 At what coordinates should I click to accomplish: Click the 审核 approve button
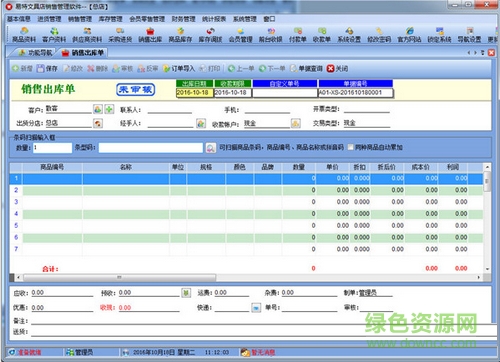(123, 68)
